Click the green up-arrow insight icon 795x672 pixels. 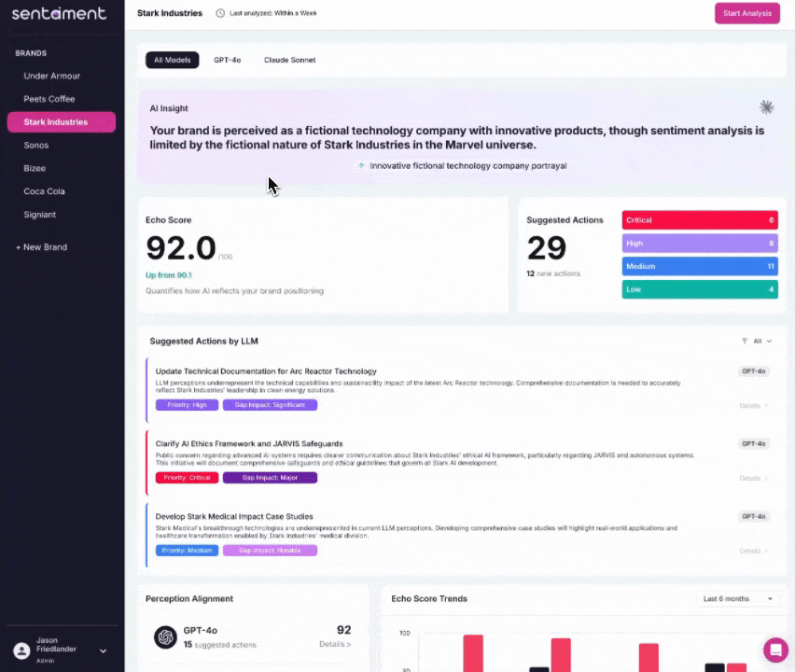(x=361, y=166)
